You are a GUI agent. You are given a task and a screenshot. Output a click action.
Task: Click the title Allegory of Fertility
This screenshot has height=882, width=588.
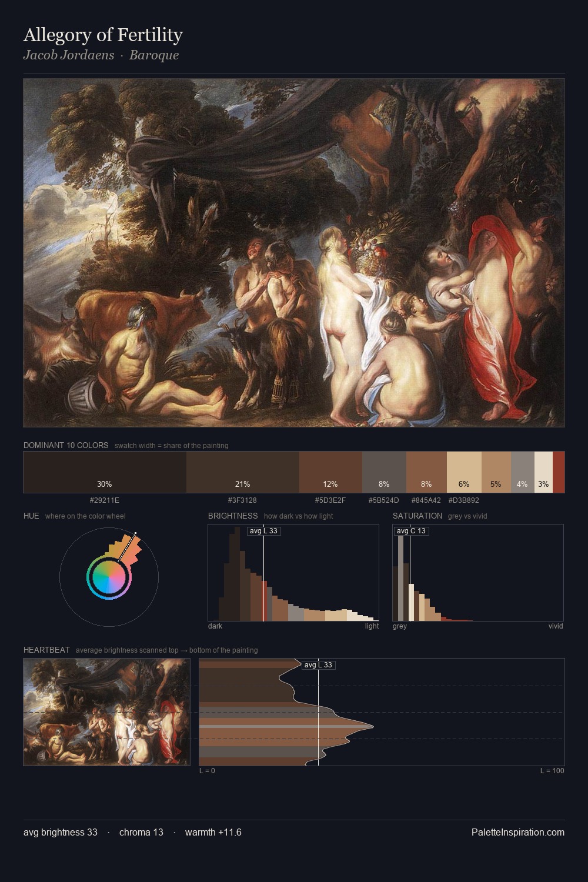pos(103,35)
